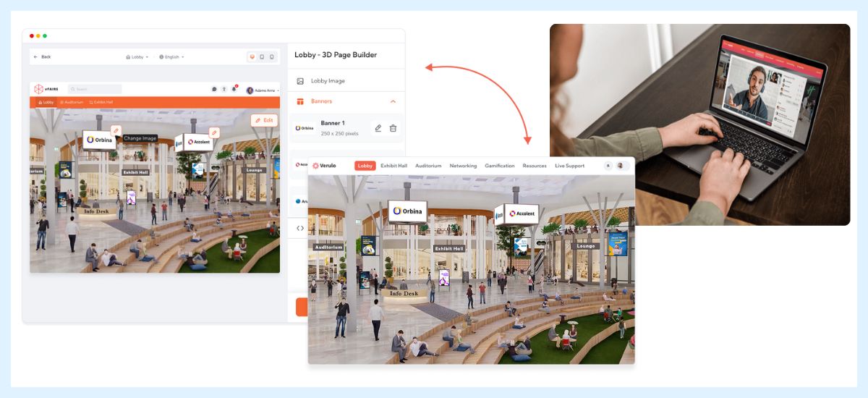
Task: Open the notifications bell icon
Action: pos(234,89)
